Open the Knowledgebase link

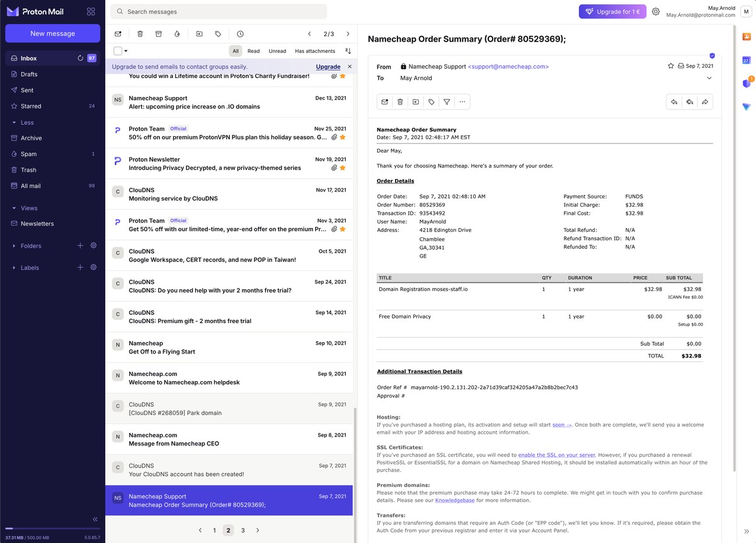click(x=455, y=501)
